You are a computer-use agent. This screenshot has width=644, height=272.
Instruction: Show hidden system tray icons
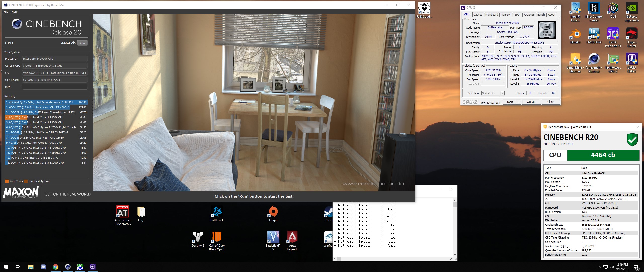click(599, 267)
